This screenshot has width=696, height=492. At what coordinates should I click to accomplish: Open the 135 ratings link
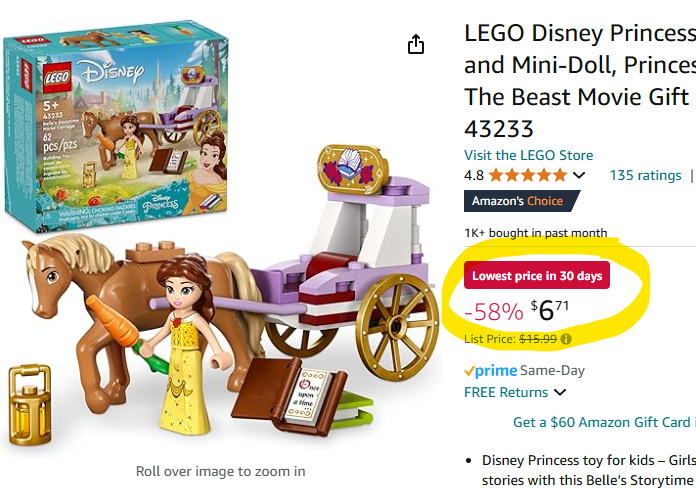[x=645, y=176]
